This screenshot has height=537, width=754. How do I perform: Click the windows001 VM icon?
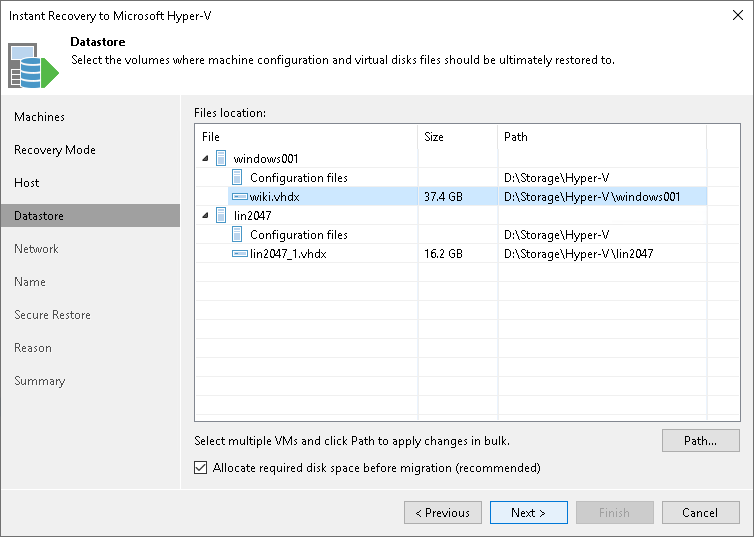(221, 158)
